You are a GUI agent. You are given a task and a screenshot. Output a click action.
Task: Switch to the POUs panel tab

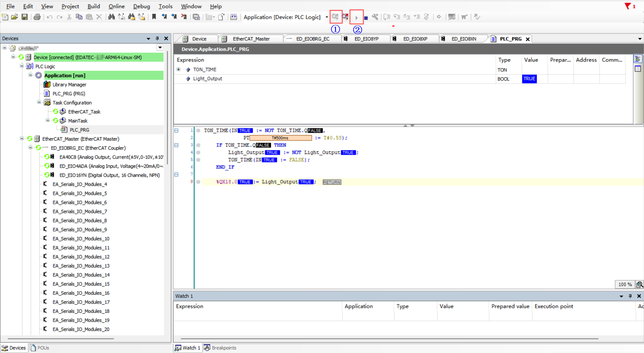coord(40,348)
